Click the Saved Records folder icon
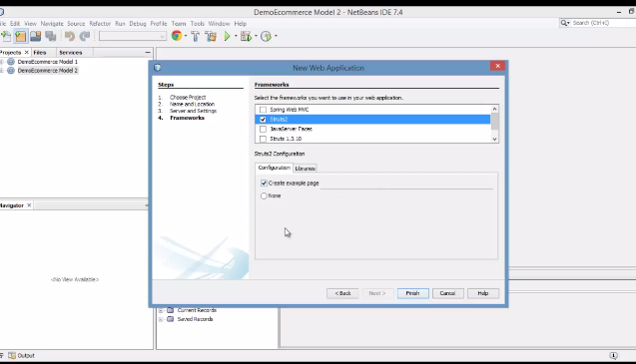 [x=171, y=319]
